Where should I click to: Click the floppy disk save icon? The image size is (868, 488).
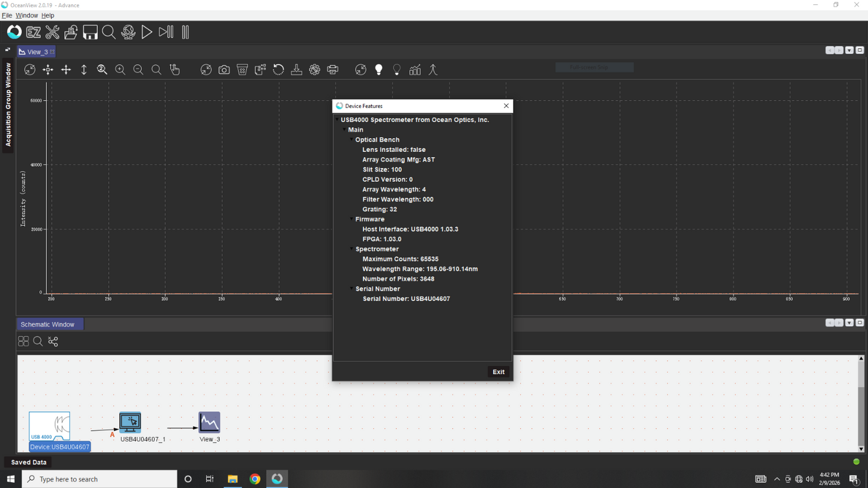(x=90, y=32)
